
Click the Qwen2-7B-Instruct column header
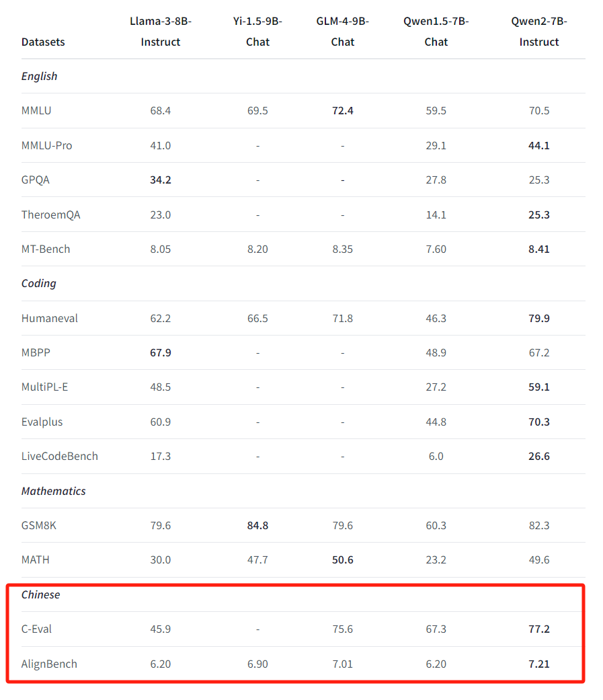click(x=539, y=32)
